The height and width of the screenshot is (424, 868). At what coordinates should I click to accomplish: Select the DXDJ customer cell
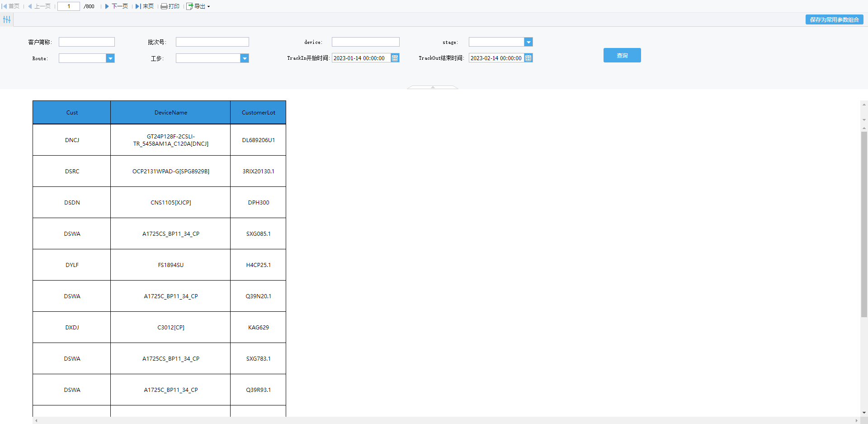[72, 328]
